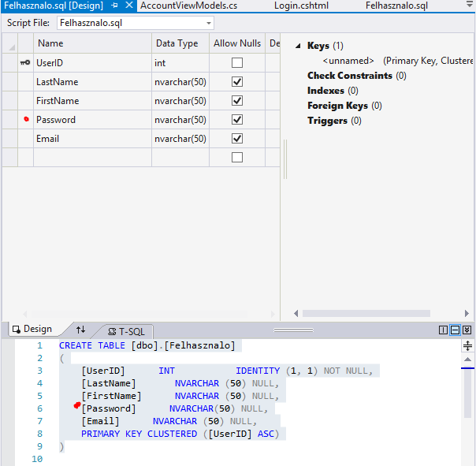
Task: Click PRIMARY KEY CLUSTERED line in T-SQL
Action: [180, 434]
